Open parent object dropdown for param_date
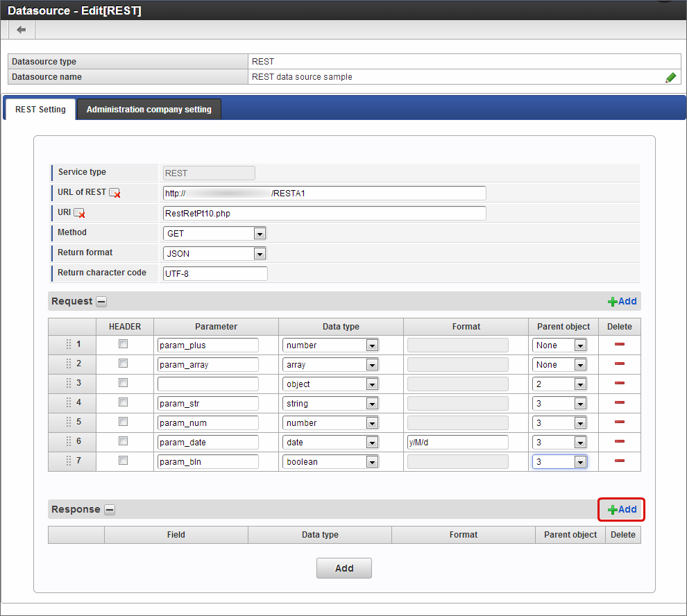 [x=559, y=443]
